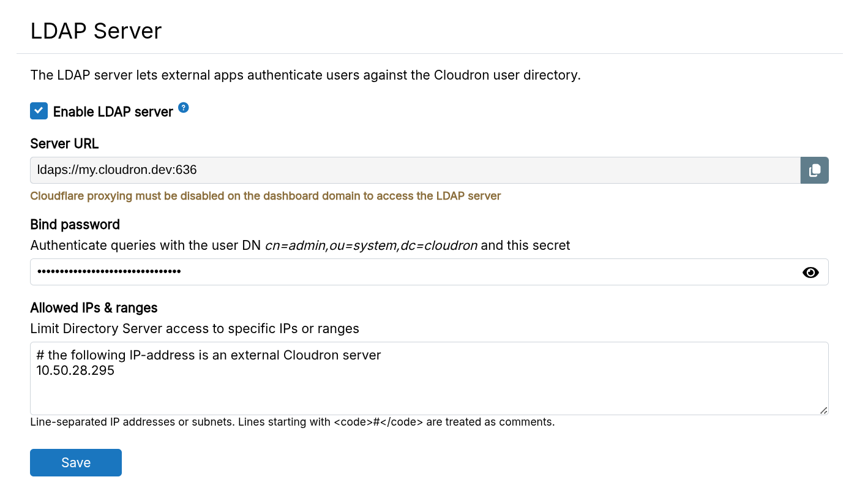Click the LDAP Server page heading
This screenshot has height=504, width=868.
(x=96, y=31)
